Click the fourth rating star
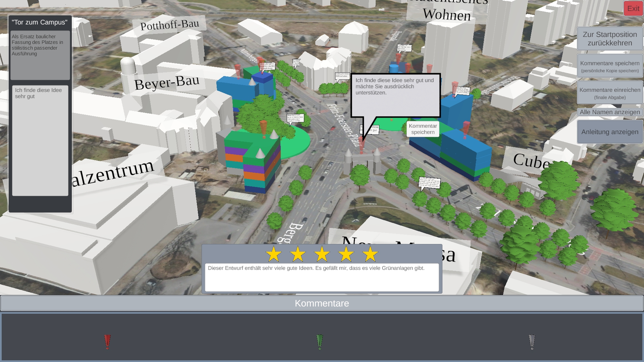This screenshot has width=644, height=362. (x=346, y=254)
